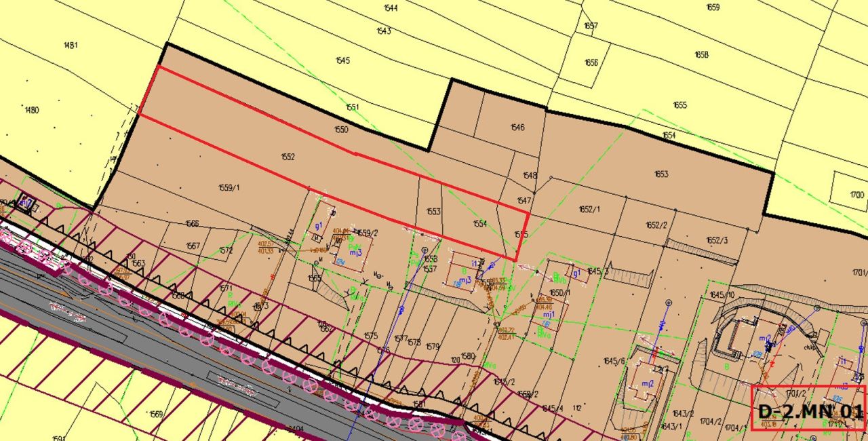Select parcel 1552 inside the red outline

point(288,157)
